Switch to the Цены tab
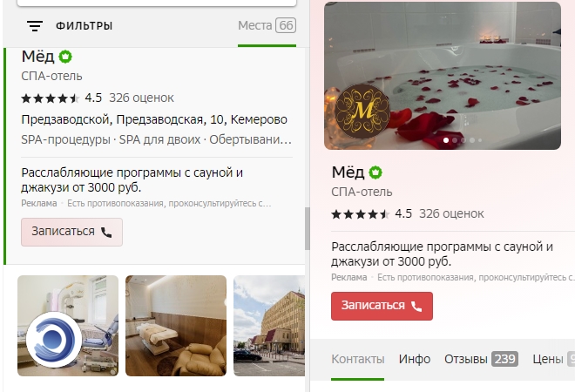The image size is (575, 392). click(553, 359)
